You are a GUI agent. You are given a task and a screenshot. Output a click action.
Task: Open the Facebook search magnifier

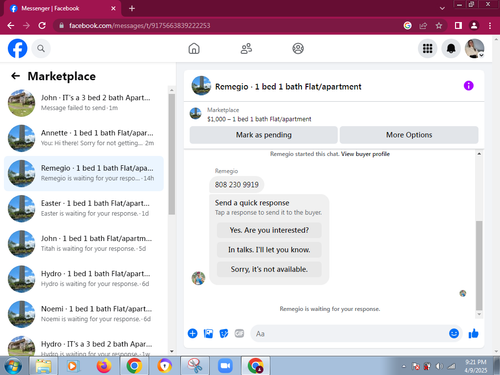point(41,49)
